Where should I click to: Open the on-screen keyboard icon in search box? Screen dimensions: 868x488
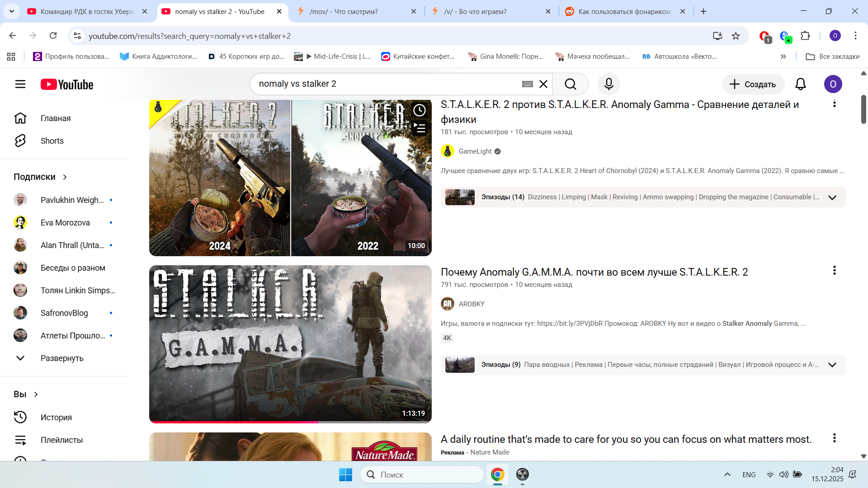(x=527, y=84)
